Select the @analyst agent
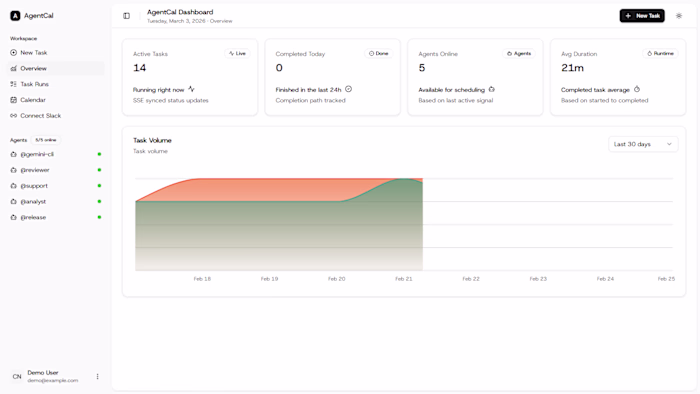 (56, 202)
